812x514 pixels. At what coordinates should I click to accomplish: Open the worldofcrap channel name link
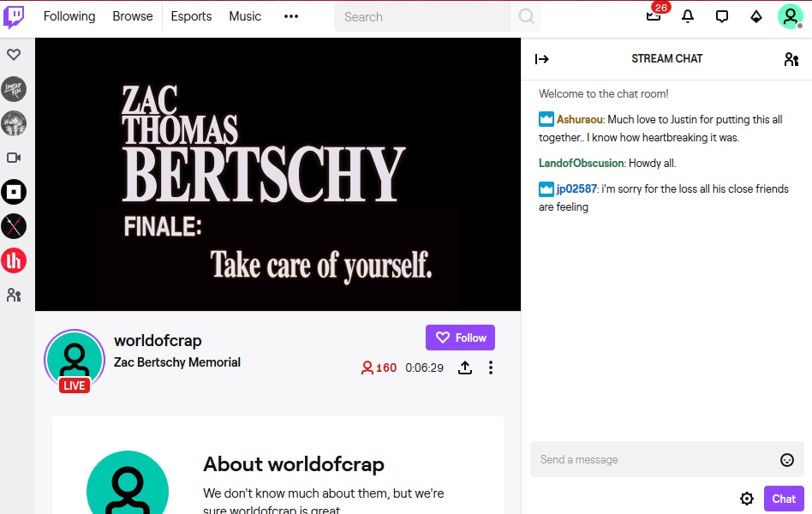click(x=158, y=340)
